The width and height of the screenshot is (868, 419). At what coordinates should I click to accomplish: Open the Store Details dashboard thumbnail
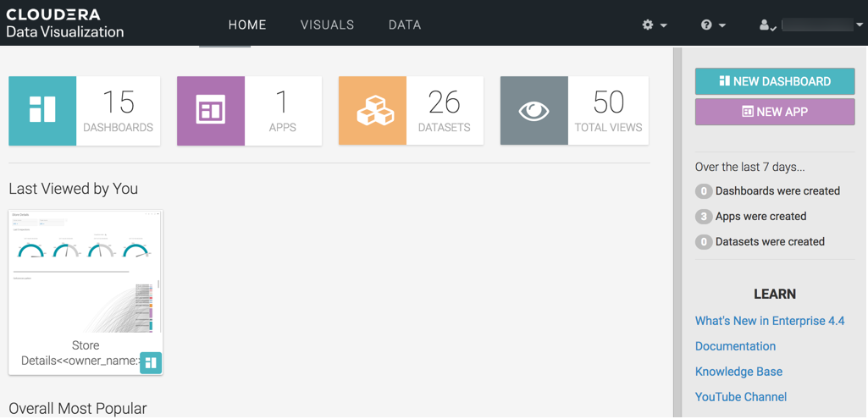coord(86,273)
